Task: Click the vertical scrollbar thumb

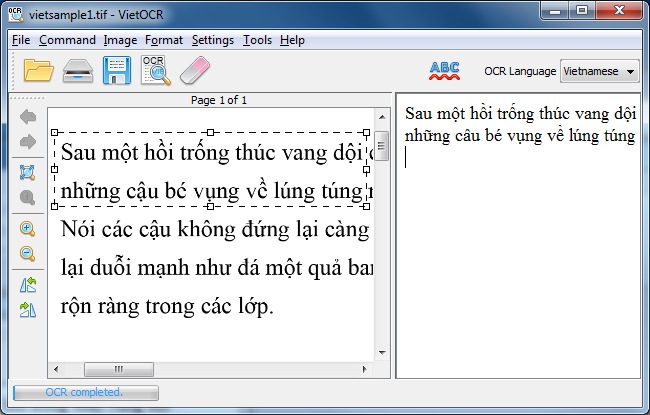Action: tap(382, 146)
